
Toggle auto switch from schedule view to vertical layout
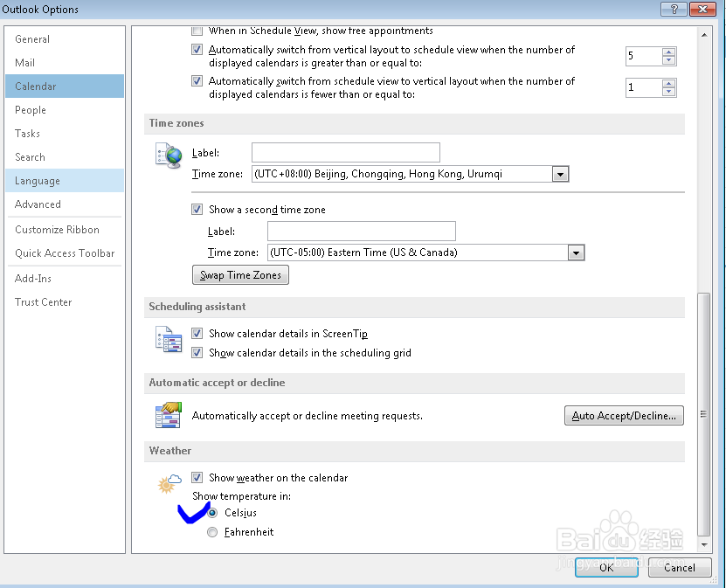(x=197, y=81)
